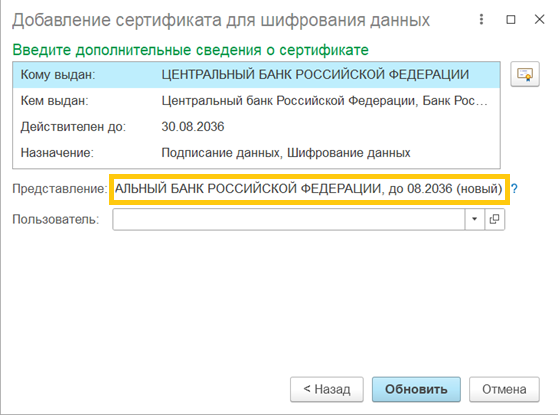The height and width of the screenshot is (415, 558).
Task: Select the Кому выдан row
Action: pos(256,75)
